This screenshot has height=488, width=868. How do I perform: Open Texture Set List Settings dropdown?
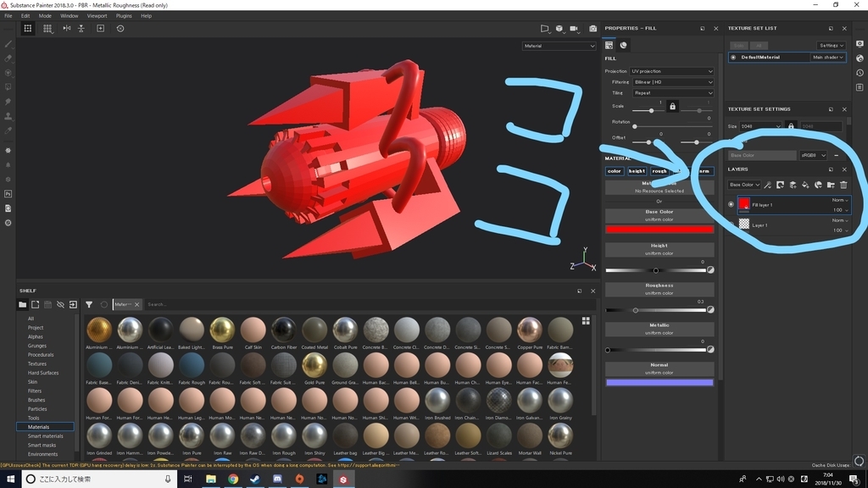[x=831, y=46]
